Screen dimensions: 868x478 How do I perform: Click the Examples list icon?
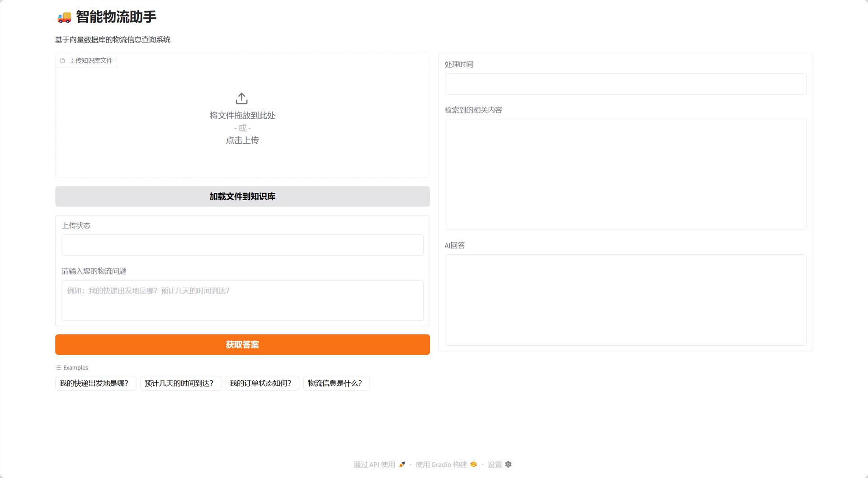coord(58,368)
